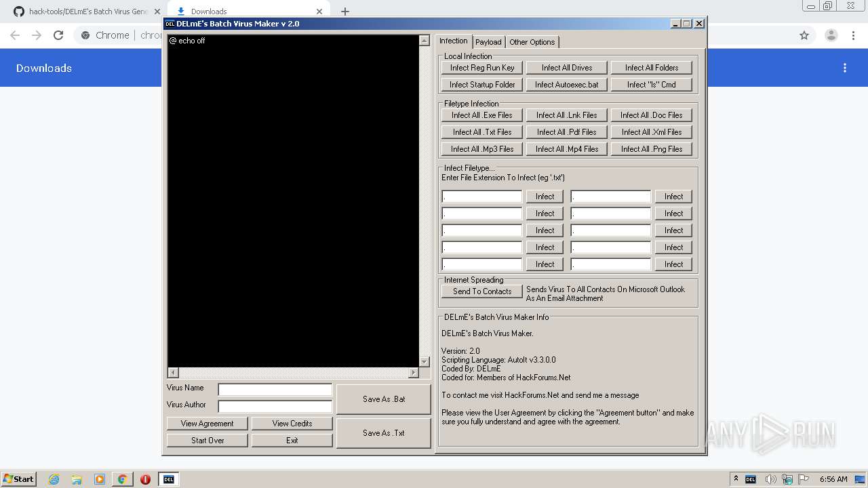
Task: Show hidden system tray icons
Action: pos(736,479)
